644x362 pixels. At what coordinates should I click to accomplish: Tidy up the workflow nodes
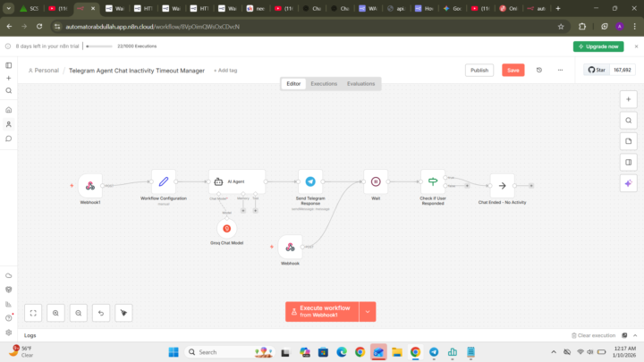click(x=123, y=313)
